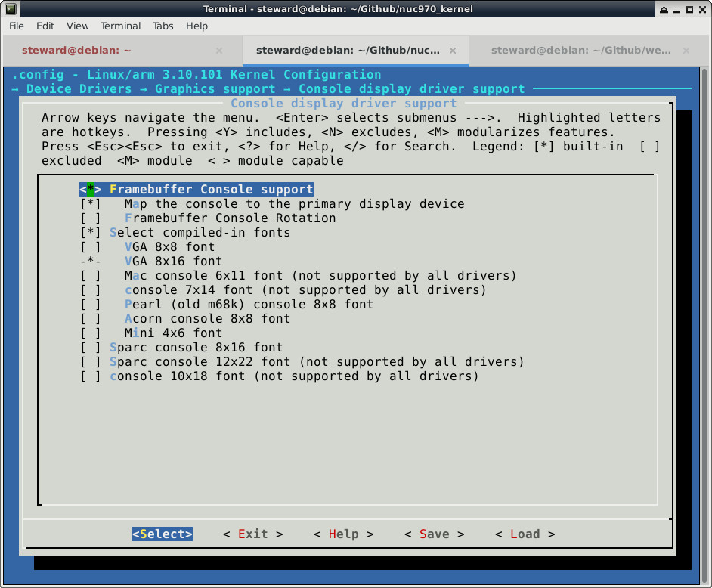
Task: Close the first steward@debian: ~ tab
Action: point(219,51)
